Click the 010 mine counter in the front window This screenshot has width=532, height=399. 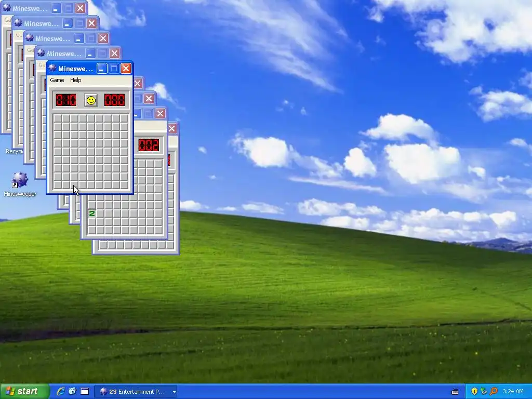click(66, 100)
